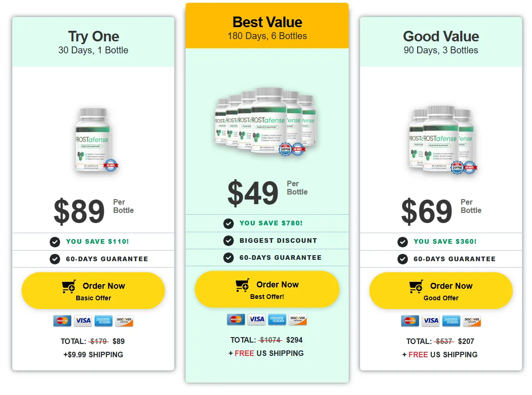Click the Visa icon under Best Value
Viewport: 532px width, 395px height.
pos(257,319)
